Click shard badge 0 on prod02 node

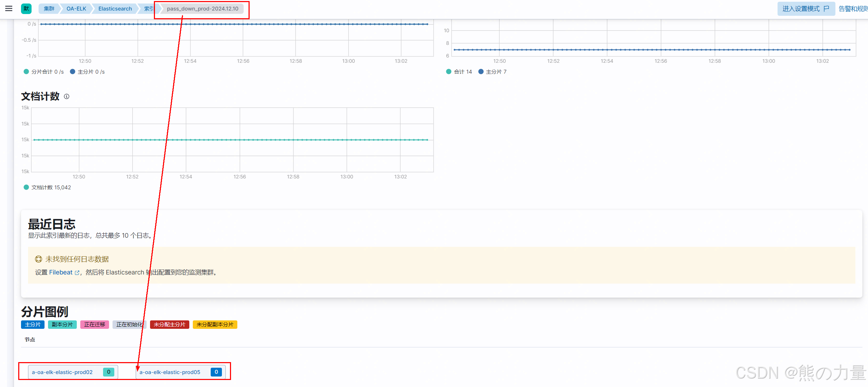pyautogui.click(x=109, y=372)
